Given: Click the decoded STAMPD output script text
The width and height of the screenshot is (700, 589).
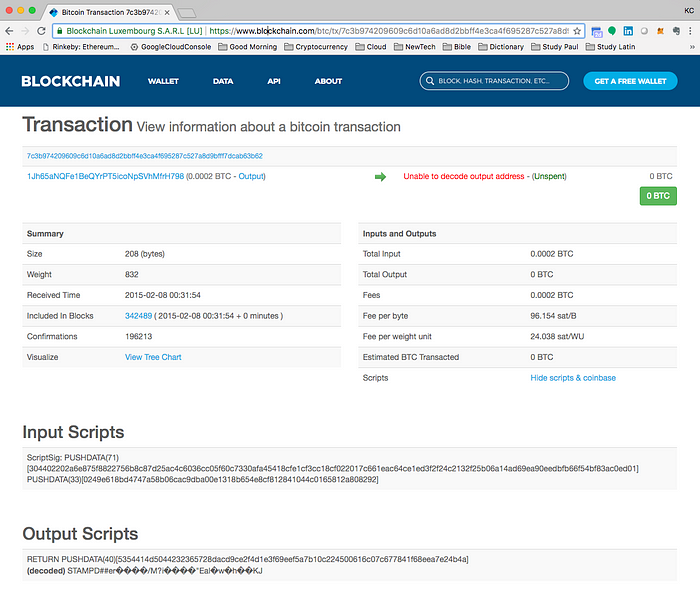Looking at the screenshot, I should (145, 571).
